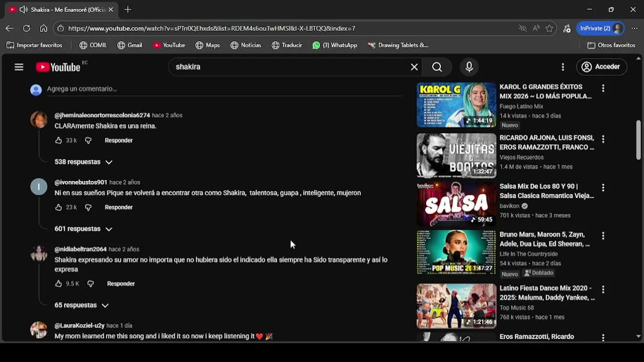The width and height of the screenshot is (644, 362).
Task: Open @LauraKoziel-u2y profile link
Action: [x=79, y=326]
